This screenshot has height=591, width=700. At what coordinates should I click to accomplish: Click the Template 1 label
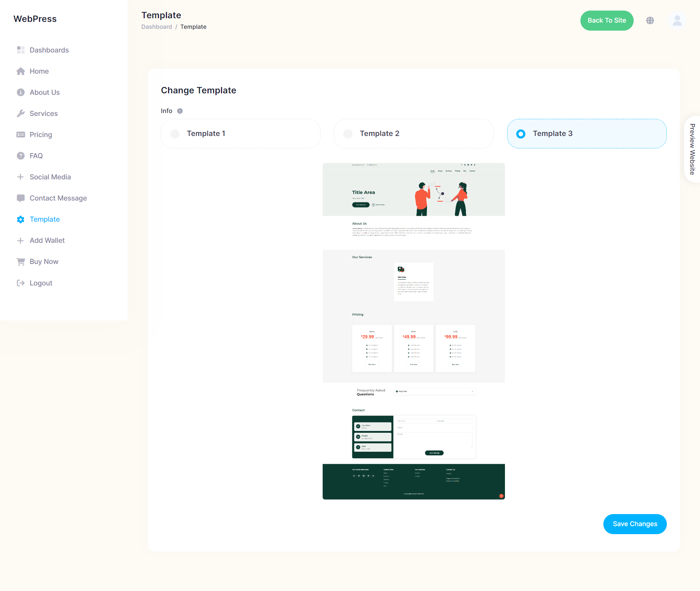point(206,133)
